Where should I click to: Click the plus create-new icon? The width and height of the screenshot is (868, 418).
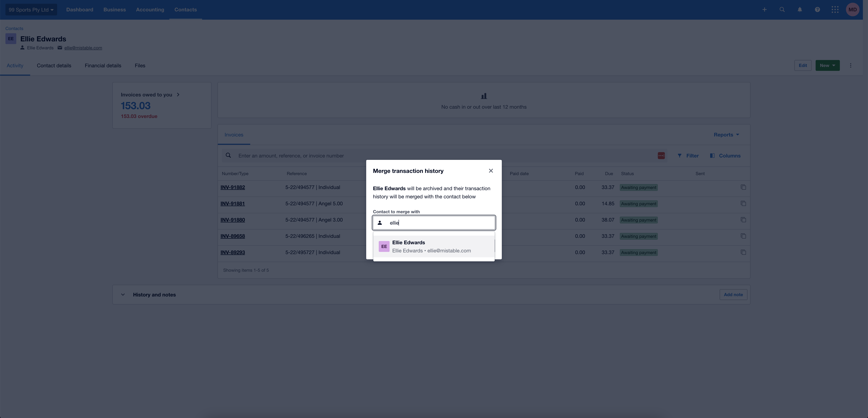764,10
